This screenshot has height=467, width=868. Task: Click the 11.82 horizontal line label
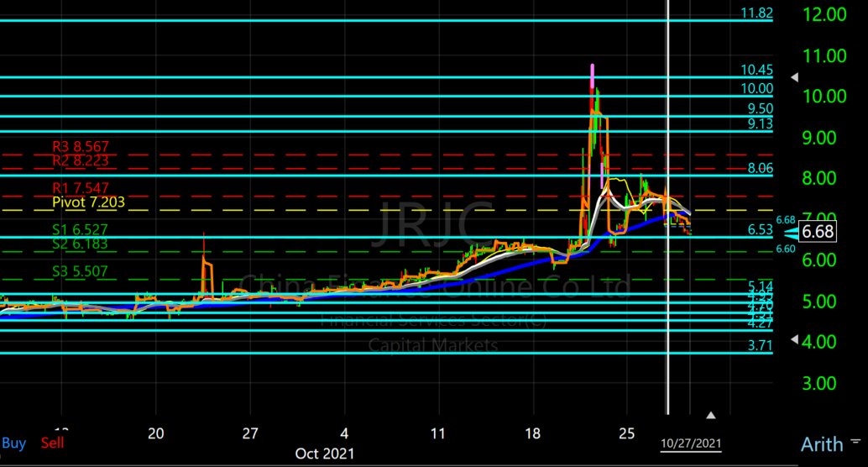pyautogui.click(x=756, y=13)
